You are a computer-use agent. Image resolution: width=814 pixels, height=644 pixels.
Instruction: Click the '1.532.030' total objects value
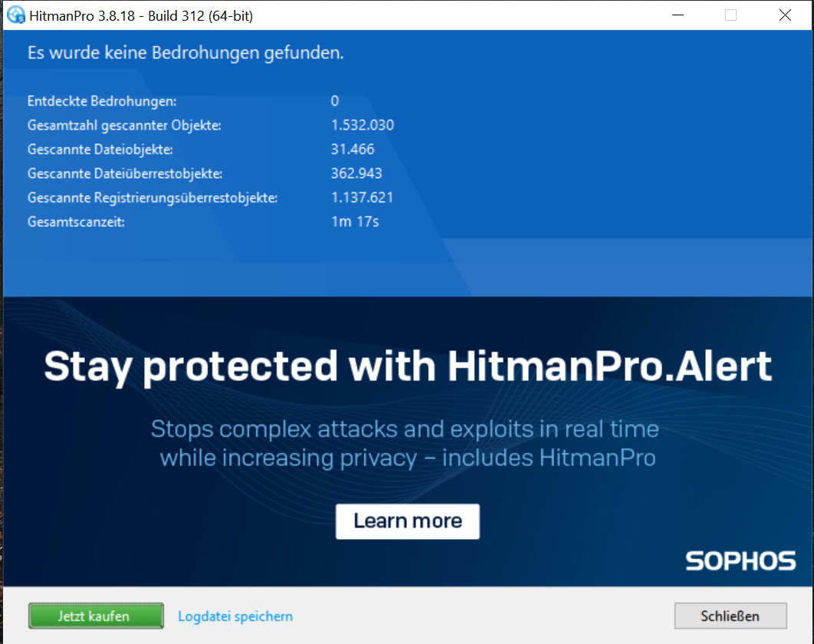click(363, 125)
